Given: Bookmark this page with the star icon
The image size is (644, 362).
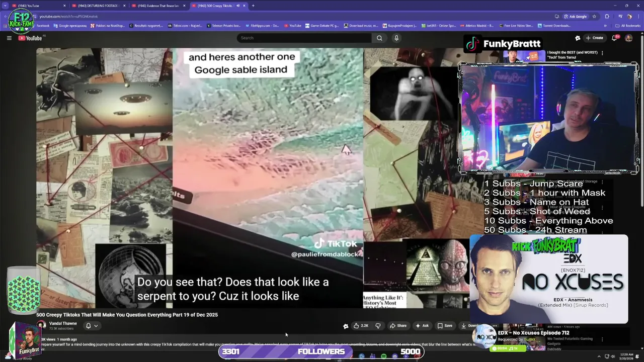Looking at the screenshot, I should click(594, 16).
